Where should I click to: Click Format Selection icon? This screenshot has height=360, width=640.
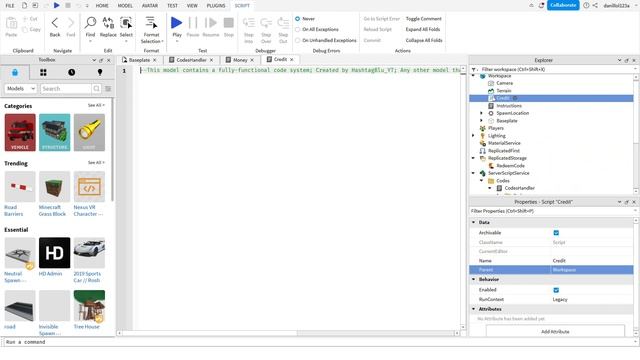pyautogui.click(x=151, y=23)
